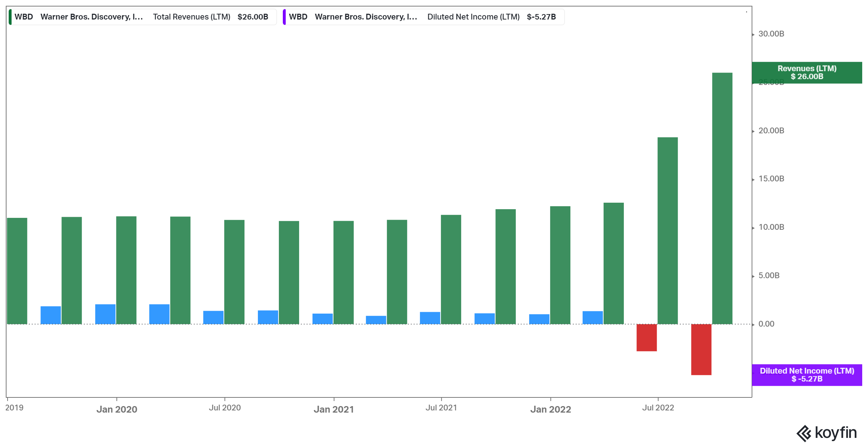The image size is (868, 448).
Task: Click the 30.00B y-axis label
Action: (x=771, y=34)
